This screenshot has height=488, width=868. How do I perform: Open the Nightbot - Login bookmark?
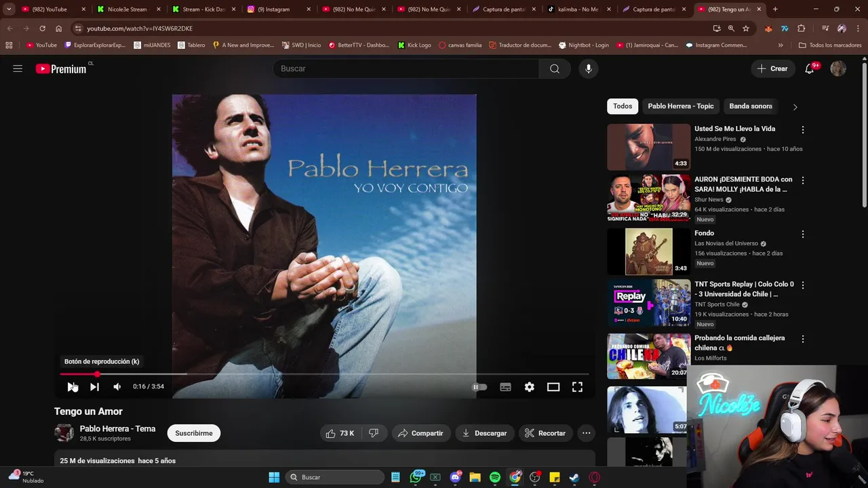[584, 45]
